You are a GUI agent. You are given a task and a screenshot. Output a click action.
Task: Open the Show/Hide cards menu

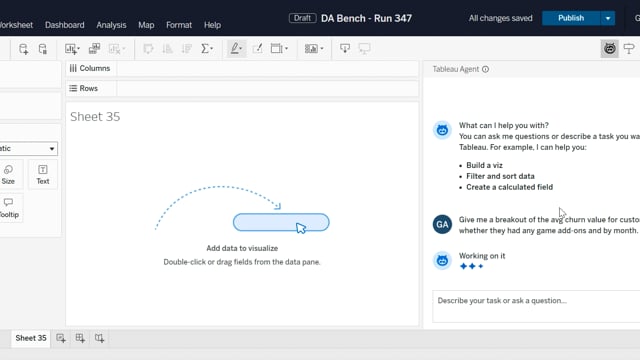[x=314, y=49]
